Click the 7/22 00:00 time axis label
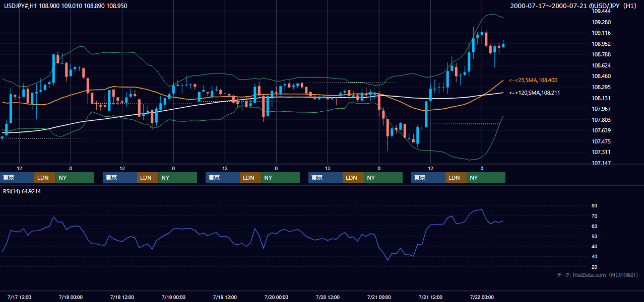The image size is (644, 302). coord(482,297)
